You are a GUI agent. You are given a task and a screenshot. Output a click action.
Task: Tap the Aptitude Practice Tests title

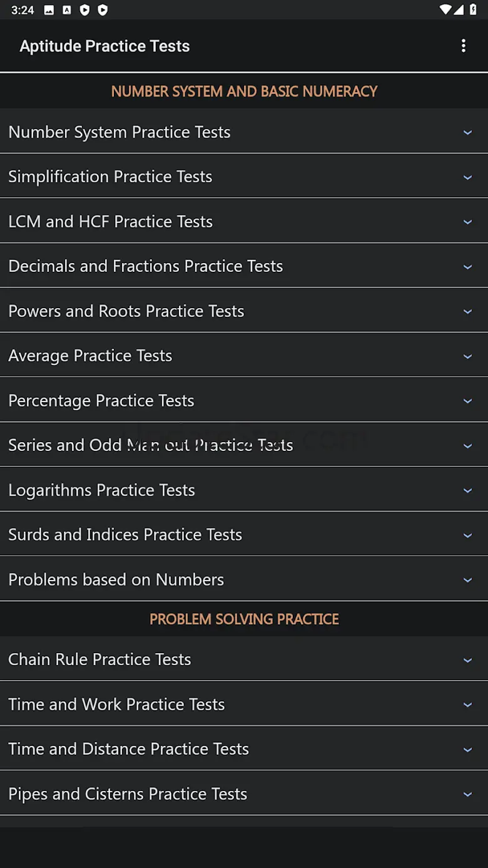coord(104,46)
